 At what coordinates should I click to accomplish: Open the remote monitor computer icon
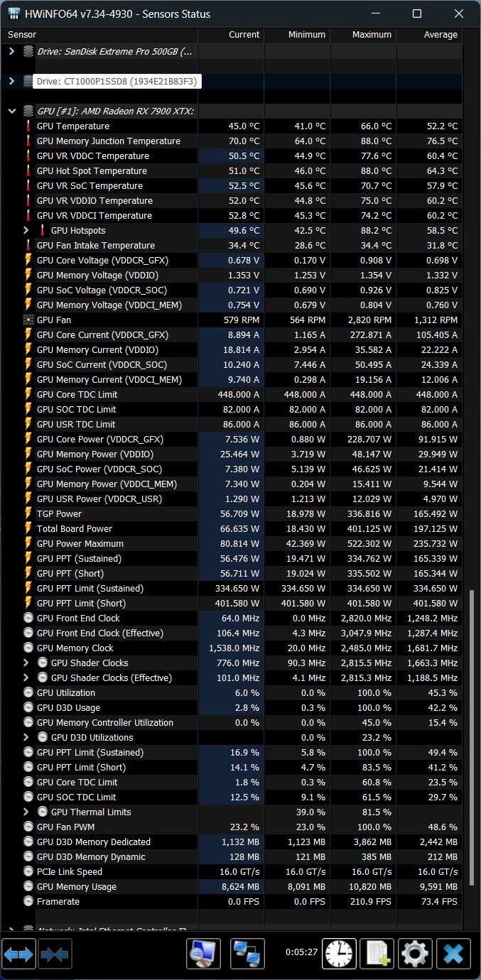coord(203,954)
